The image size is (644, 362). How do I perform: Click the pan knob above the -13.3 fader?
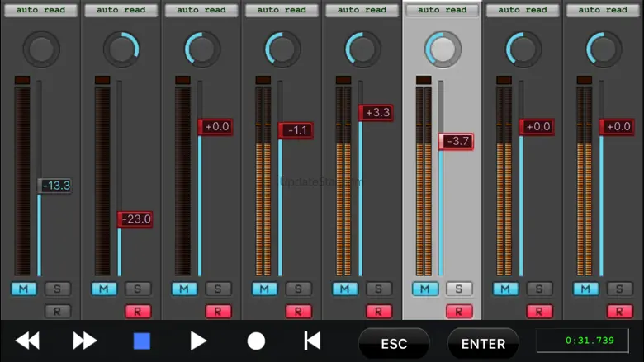click(x=41, y=49)
